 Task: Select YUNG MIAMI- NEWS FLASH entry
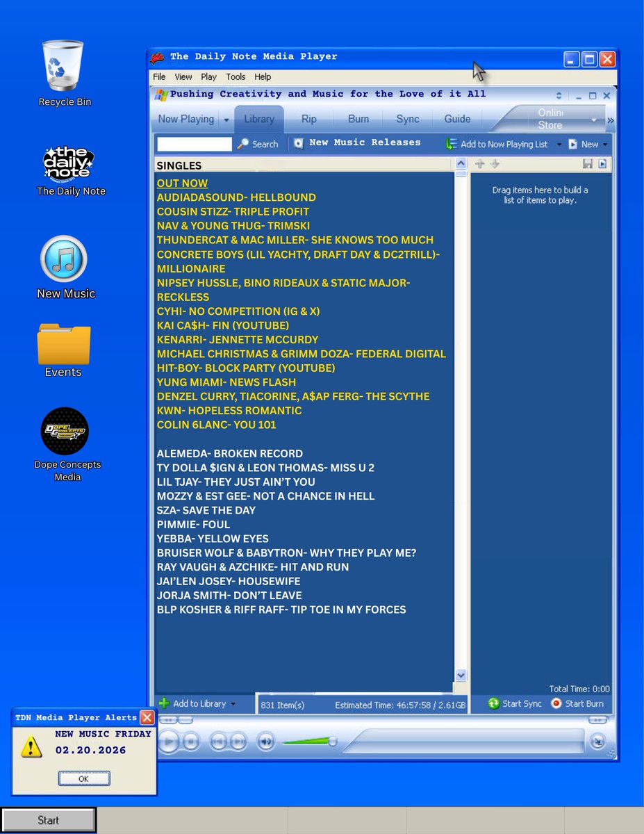point(226,382)
